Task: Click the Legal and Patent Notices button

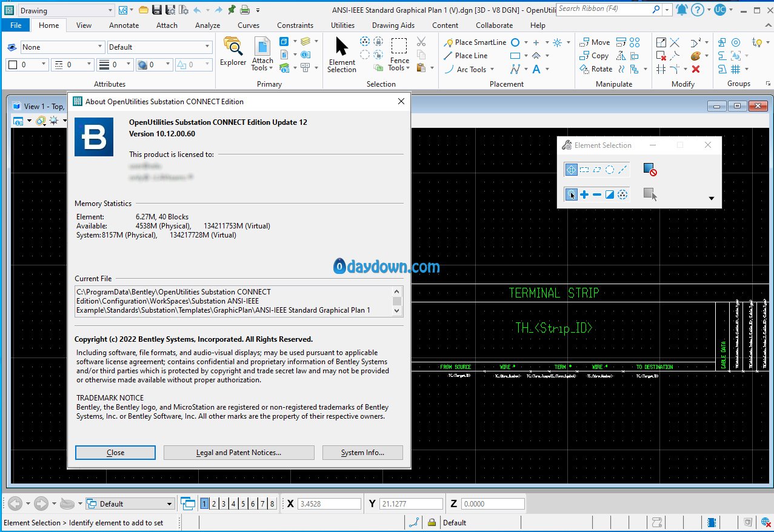Action: 239,453
